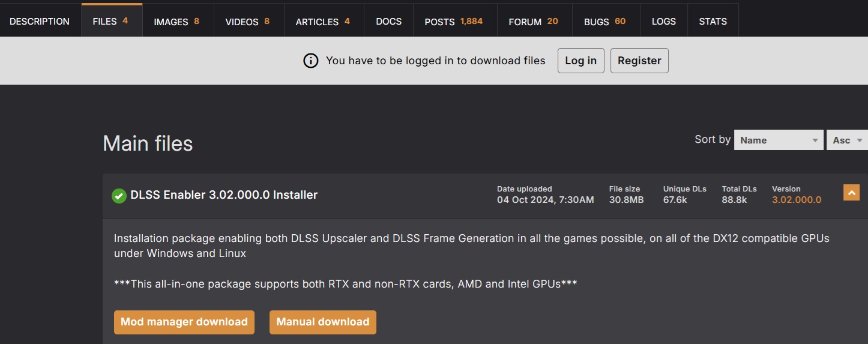View the Bugs tab

pos(604,21)
